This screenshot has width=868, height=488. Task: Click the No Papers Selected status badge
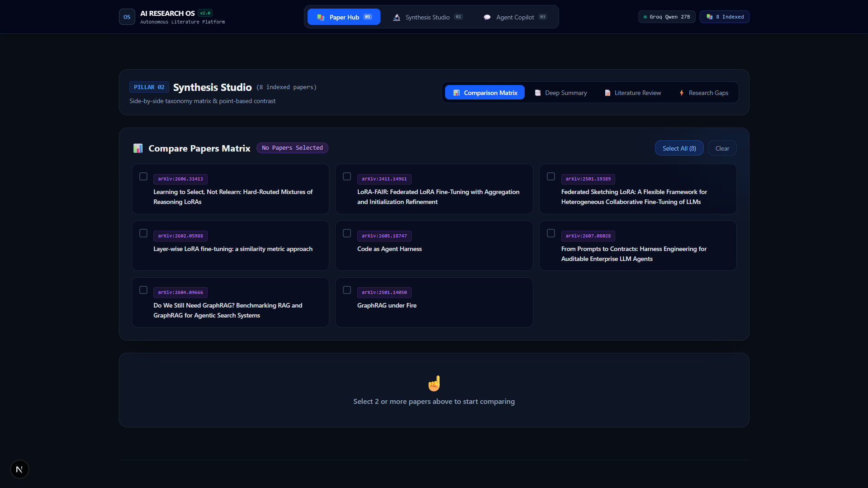(292, 148)
